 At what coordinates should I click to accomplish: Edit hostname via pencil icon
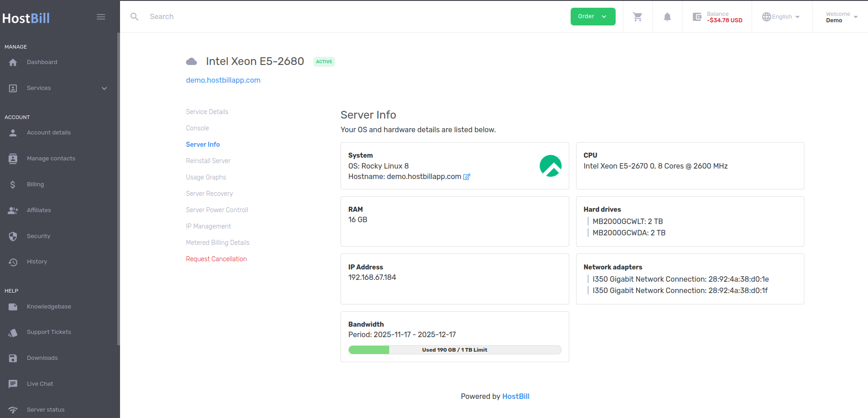467,177
